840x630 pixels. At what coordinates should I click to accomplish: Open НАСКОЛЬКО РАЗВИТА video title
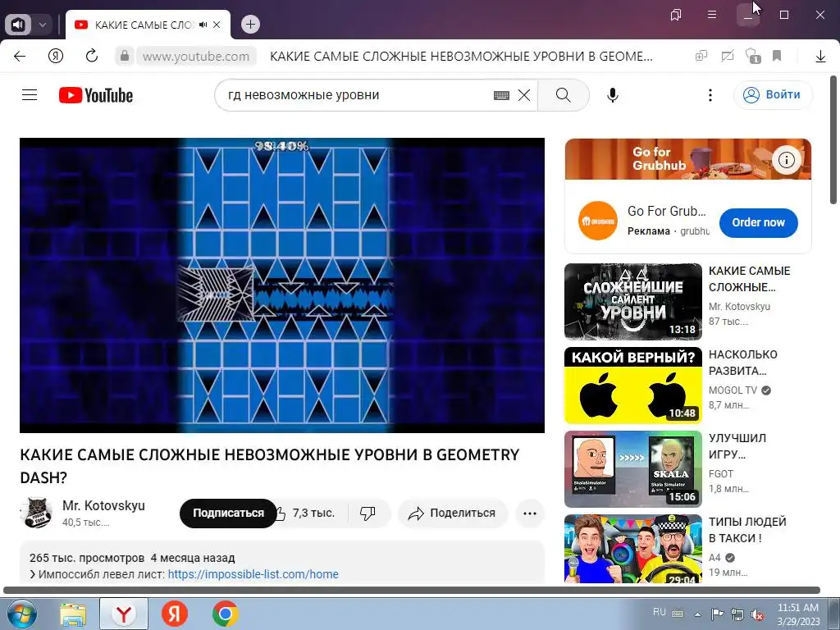(742, 362)
